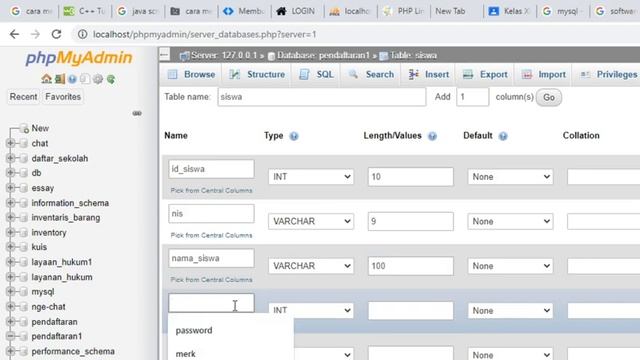Screen dimensions: 640x360
Task: Click the id_siswa name field
Action: (211, 169)
